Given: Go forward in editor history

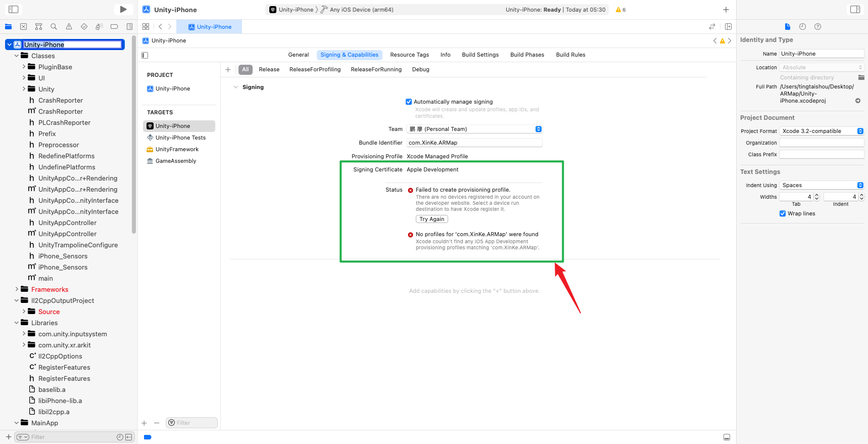Looking at the screenshot, I should point(170,26).
